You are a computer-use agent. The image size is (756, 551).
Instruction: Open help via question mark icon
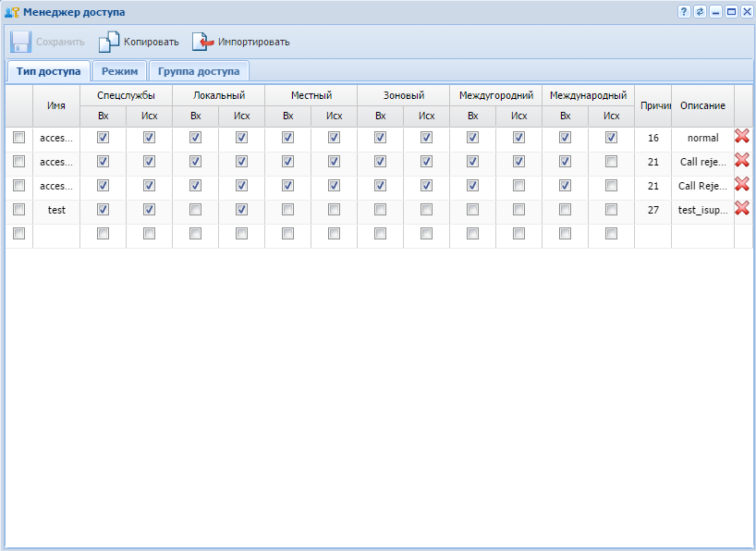(684, 12)
